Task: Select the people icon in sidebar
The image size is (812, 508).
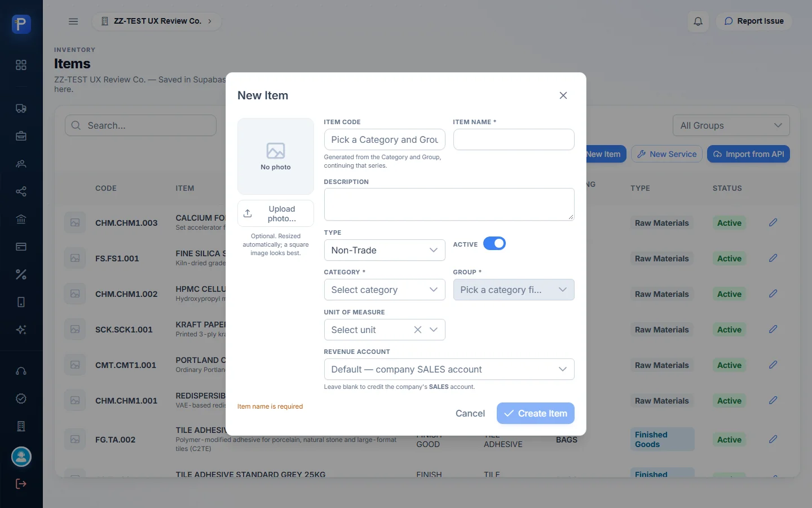Action: pos(21,164)
